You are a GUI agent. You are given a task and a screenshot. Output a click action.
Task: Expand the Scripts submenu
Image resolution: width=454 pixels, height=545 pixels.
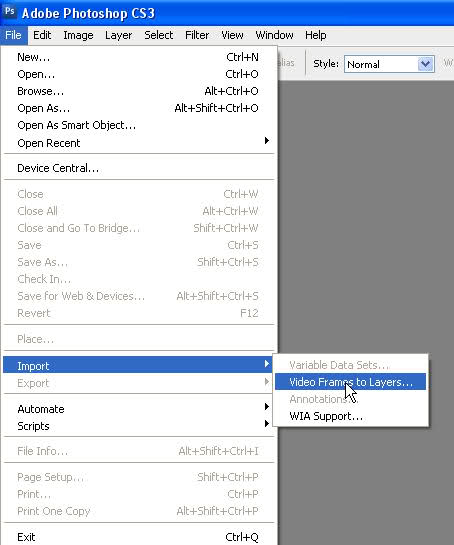point(138,426)
